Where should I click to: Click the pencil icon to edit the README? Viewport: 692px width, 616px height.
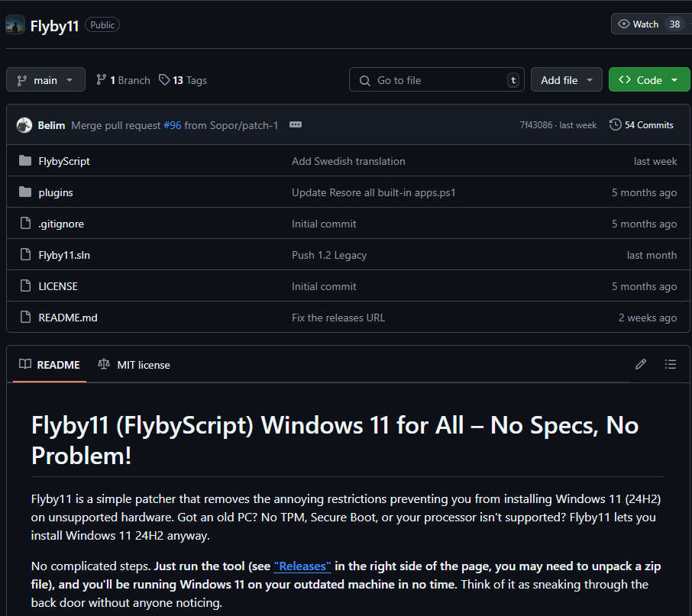tap(641, 364)
